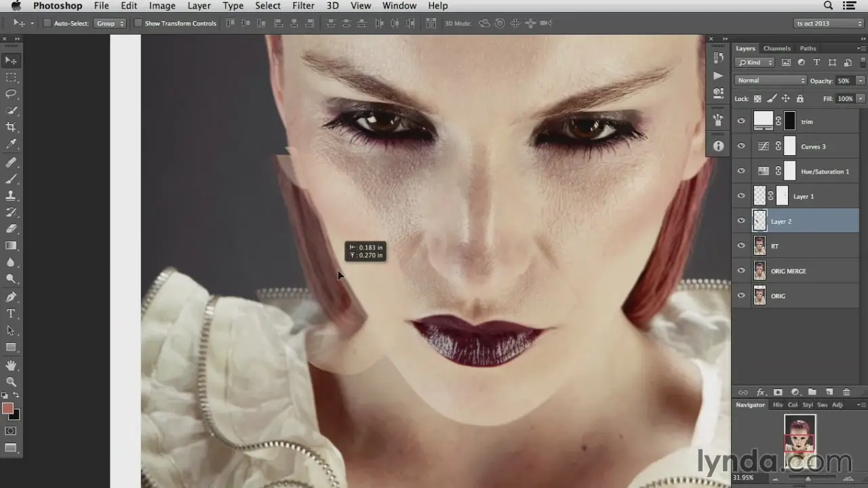868x488 pixels.
Task: Expand the workspace switcher dropdown
Action: (830, 23)
